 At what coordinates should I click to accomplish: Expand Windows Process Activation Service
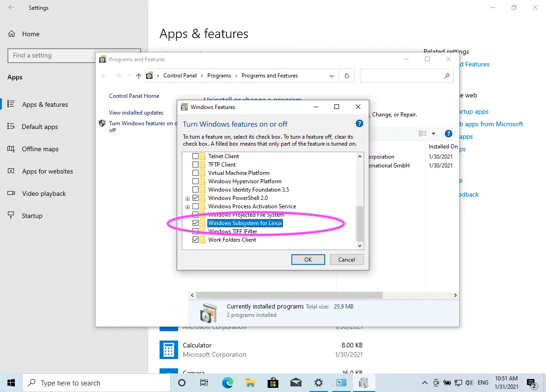pos(188,206)
